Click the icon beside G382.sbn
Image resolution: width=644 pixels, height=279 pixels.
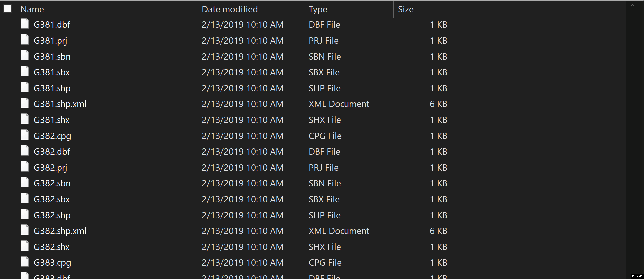25,182
